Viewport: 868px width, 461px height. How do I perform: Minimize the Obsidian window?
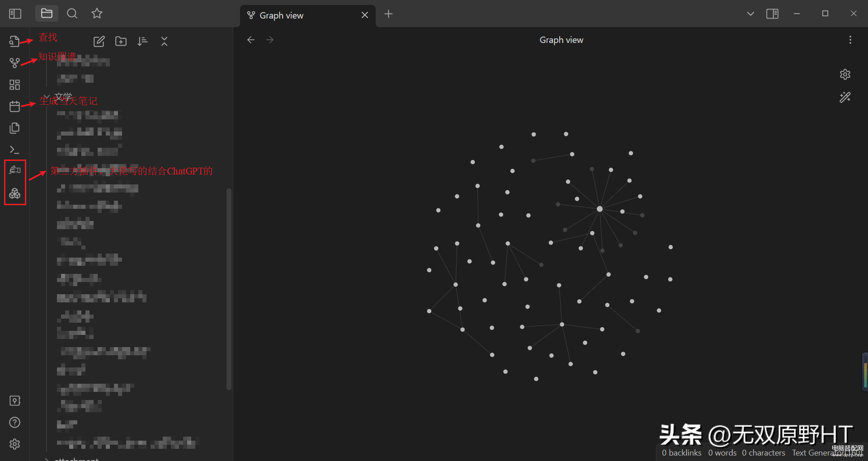[x=797, y=14]
